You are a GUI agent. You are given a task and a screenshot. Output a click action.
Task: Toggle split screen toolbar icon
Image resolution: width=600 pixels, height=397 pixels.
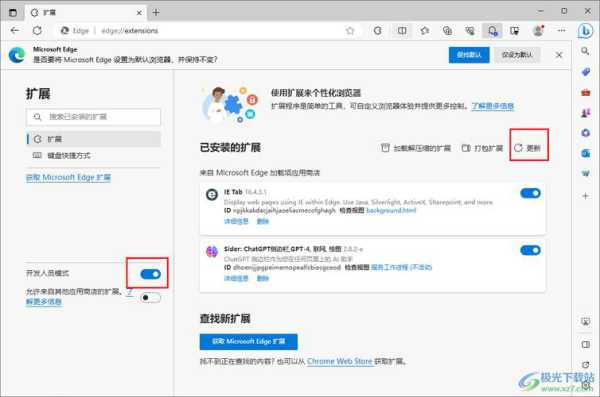402,31
